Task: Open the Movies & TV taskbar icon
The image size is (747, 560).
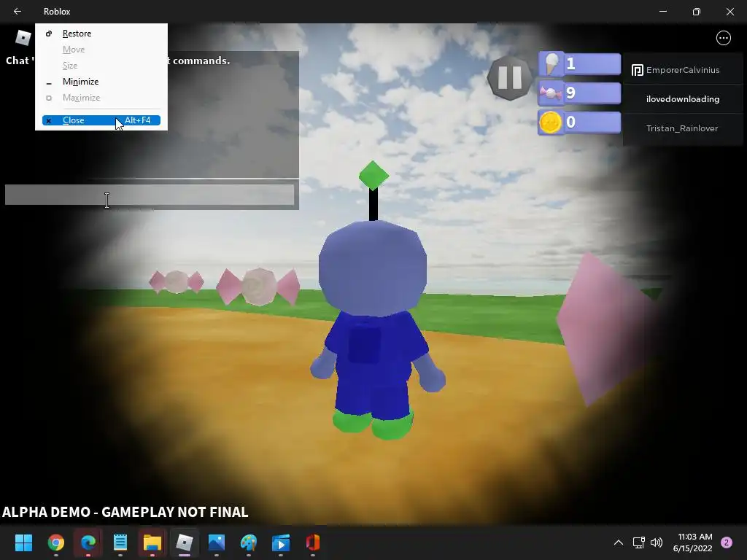Action: (x=281, y=542)
